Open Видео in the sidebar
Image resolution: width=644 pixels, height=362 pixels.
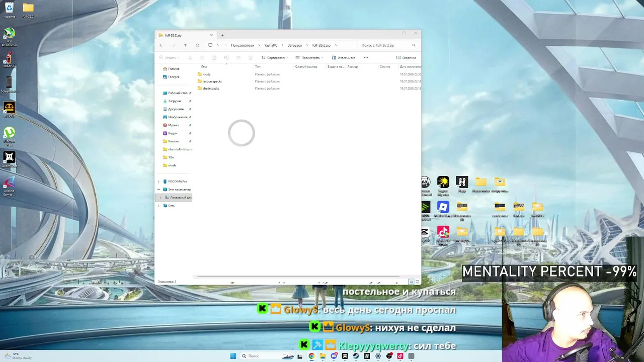[170, 133]
